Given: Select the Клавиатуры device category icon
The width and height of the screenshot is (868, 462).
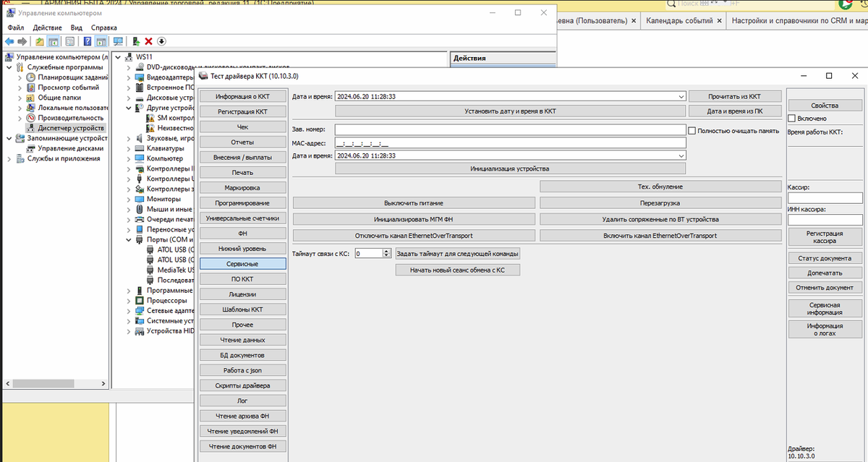Looking at the screenshot, I should point(140,148).
